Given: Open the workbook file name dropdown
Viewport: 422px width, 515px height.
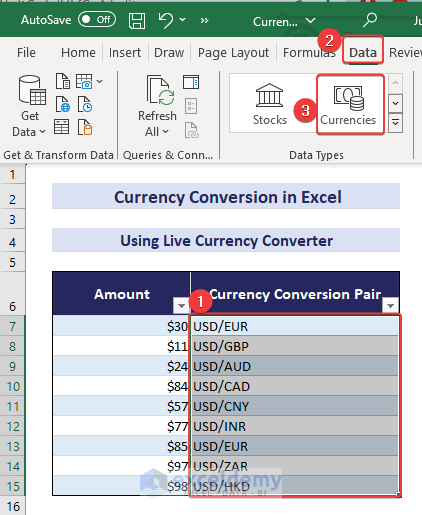Looking at the screenshot, I should pyautogui.click(x=311, y=21).
